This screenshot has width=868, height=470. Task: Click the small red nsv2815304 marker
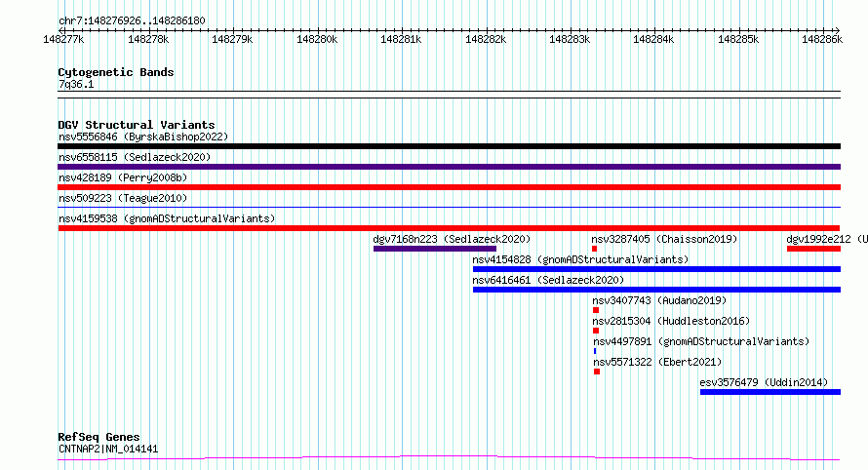[596, 331]
